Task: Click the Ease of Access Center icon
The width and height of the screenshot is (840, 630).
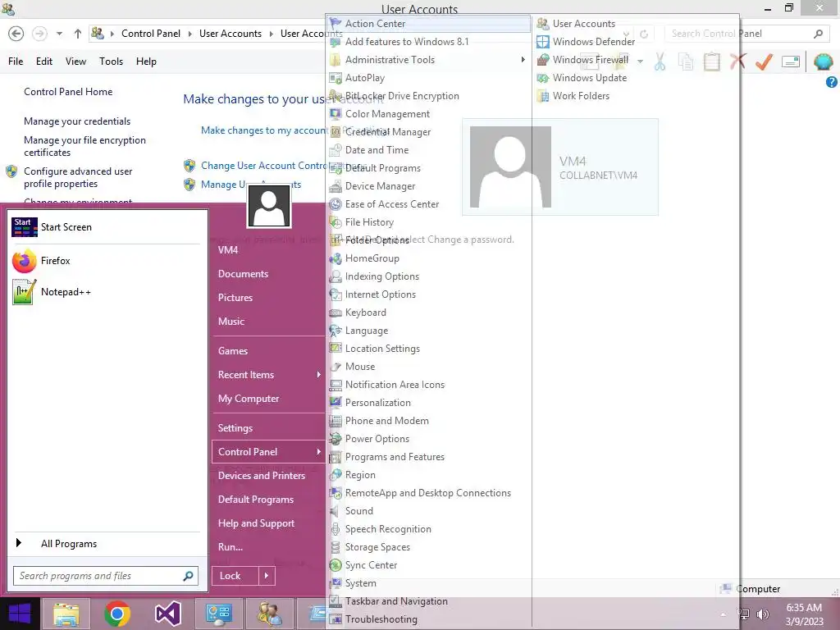Action: pyautogui.click(x=336, y=204)
